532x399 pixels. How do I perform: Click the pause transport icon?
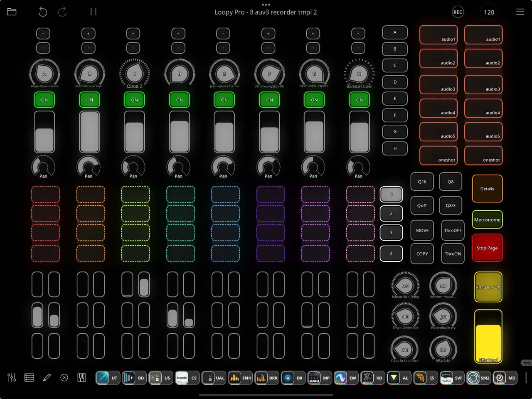pyautogui.click(x=94, y=12)
